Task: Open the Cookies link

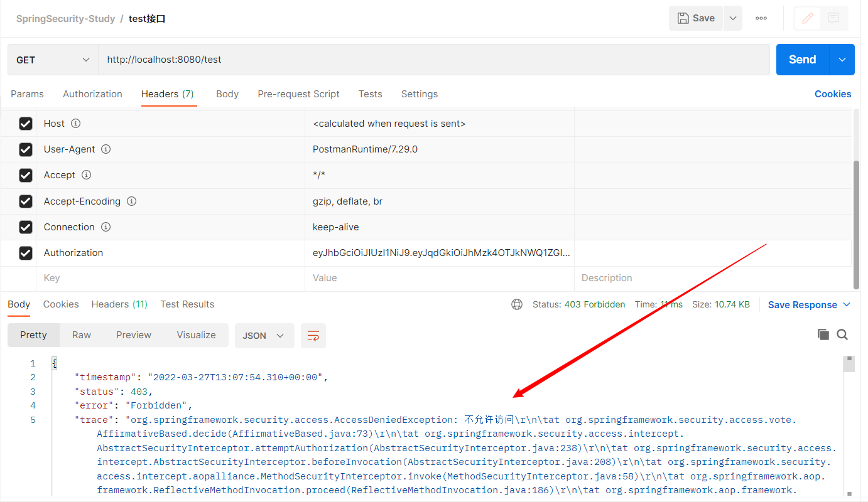Action: (x=833, y=94)
